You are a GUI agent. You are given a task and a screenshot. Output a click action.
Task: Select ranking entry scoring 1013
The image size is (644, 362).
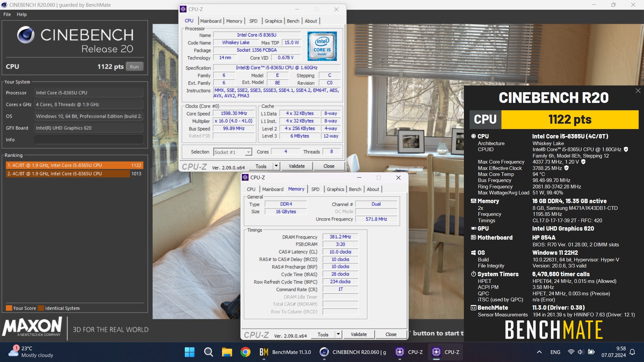(74, 174)
